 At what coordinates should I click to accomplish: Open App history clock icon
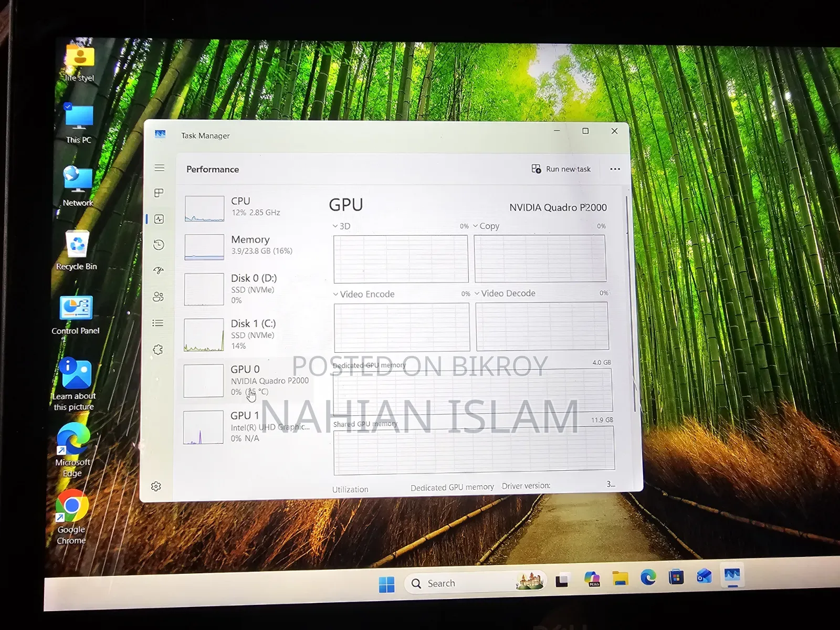159,245
